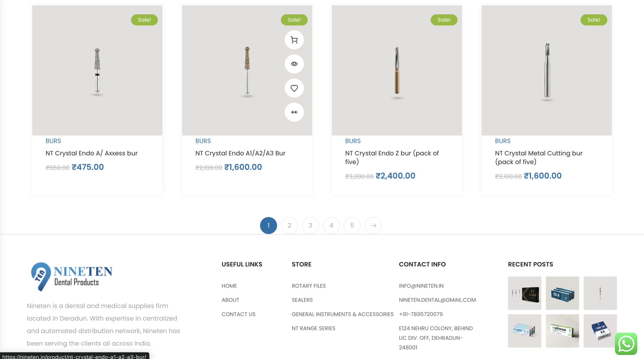This screenshot has width=644, height=359.
Task: Click the Nineten Dental Products logo
Action: pos(72,277)
